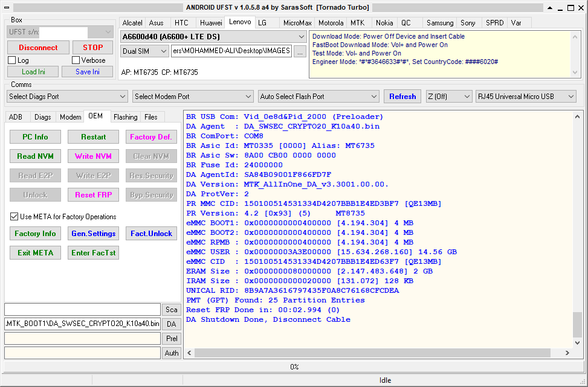The image size is (588, 387).
Task: Click the Write NVM button
Action: tap(94, 156)
